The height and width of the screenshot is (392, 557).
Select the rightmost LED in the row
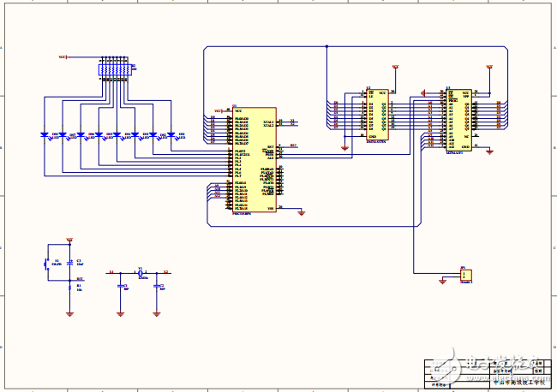171,134
